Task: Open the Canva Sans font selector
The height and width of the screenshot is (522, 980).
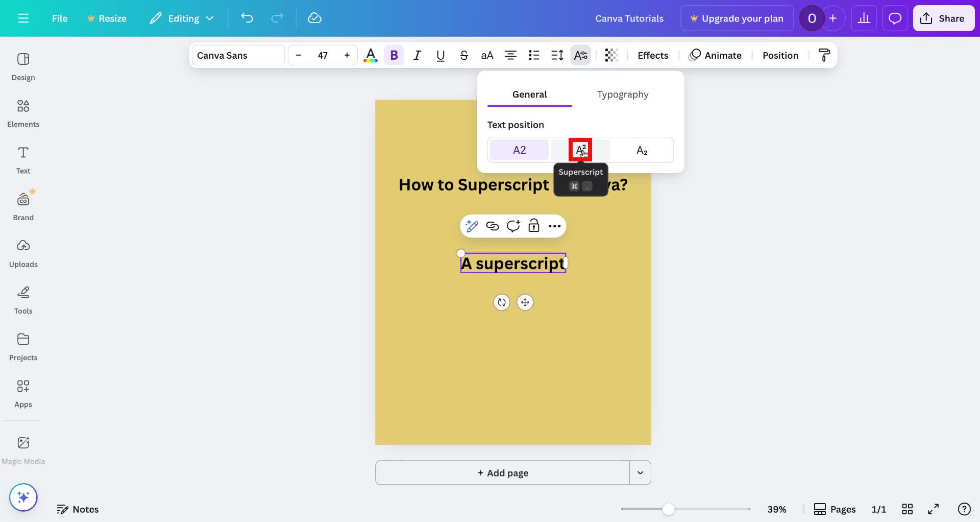Action: 237,55
